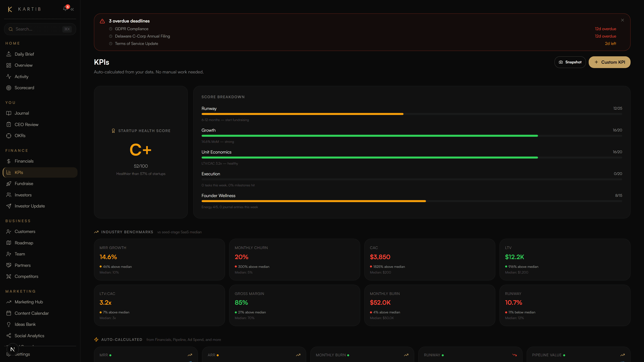Viewport: 644px width, 362px height.
Task: Select the Competitors crossed-swords icon
Action: 9,276
